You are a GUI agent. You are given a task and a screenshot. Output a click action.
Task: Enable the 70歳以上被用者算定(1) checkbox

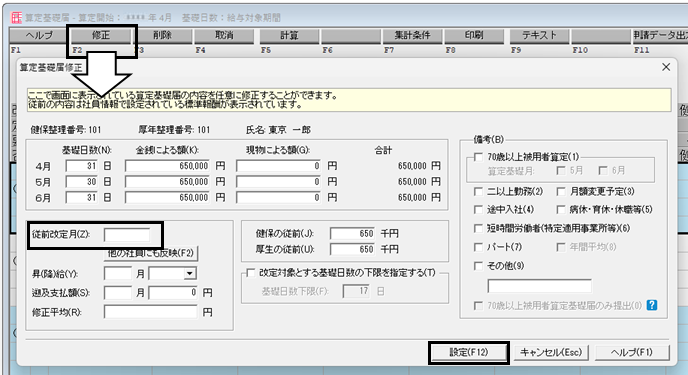tap(478, 157)
